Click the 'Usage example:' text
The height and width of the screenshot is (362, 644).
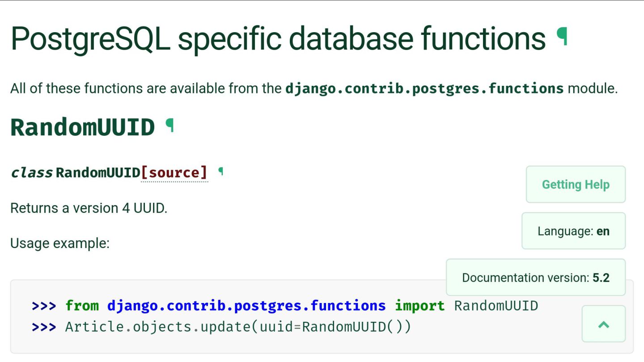click(x=60, y=244)
